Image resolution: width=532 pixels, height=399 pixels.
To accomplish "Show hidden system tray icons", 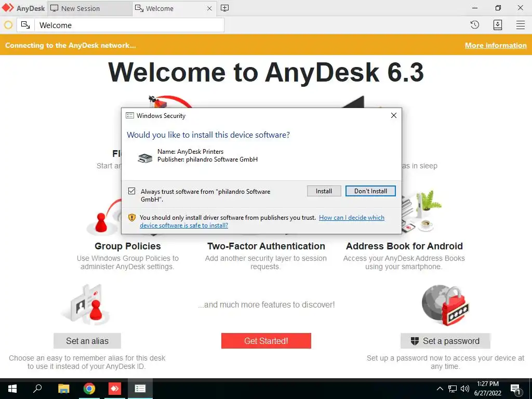I will click(440, 389).
